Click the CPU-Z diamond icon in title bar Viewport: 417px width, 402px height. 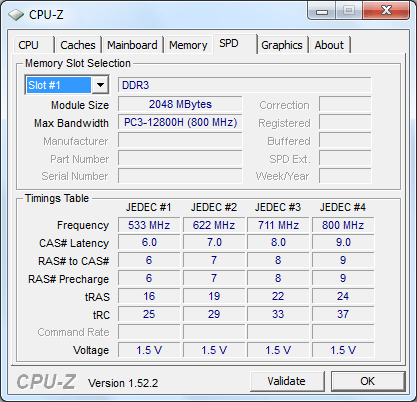[16, 15]
